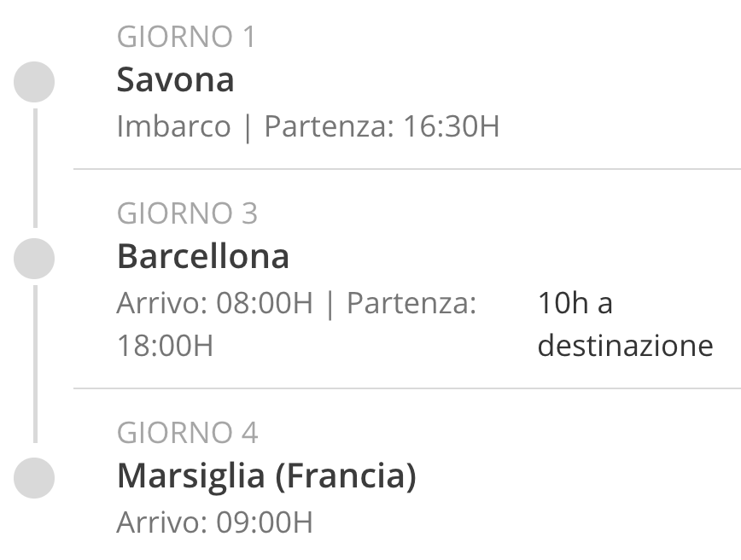The width and height of the screenshot is (741, 560).
Task: Select the Marsiglia timeline marker circle
Action: [34, 478]
